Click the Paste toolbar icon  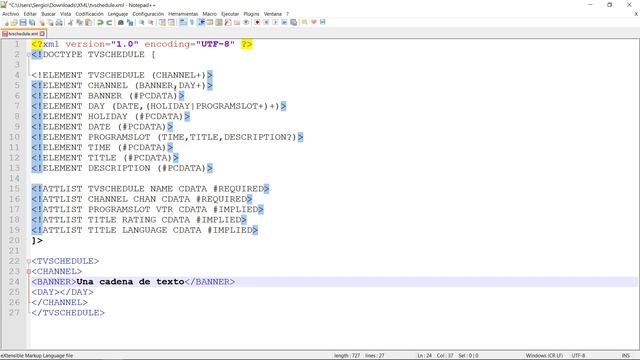[88, 22]
